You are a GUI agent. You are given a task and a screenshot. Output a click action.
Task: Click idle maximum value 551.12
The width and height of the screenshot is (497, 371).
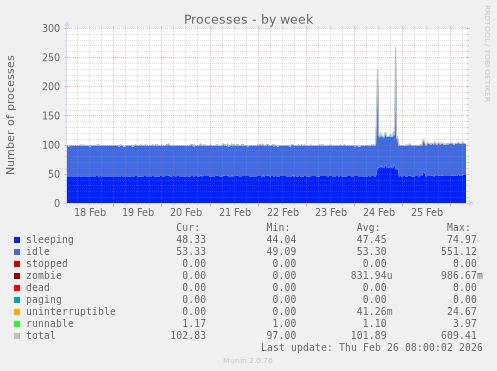[x=459, y=252]
